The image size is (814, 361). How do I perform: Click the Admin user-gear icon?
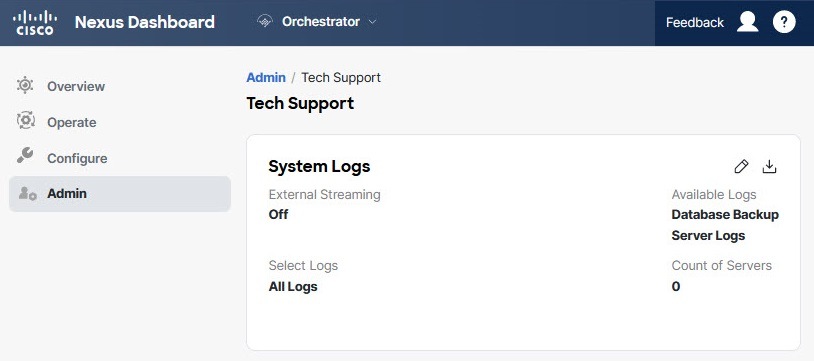(27, 194)
